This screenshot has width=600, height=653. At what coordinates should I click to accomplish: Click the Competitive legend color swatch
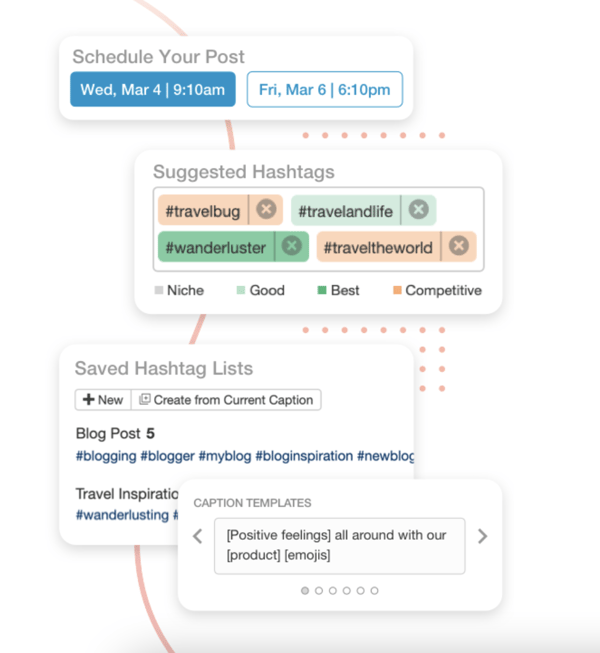397,291
